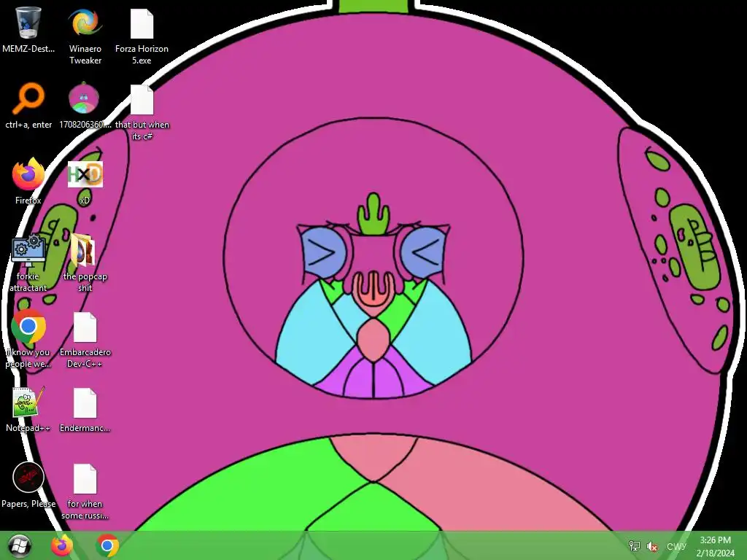Viewport: 747px width, 560px height.
Task: Open the clock showing 3:26 PM
Action: (x=715, y=546)
